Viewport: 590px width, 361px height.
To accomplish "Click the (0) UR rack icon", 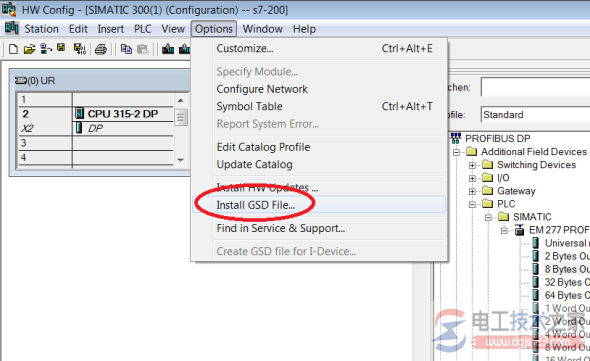I will coord(21,80).
